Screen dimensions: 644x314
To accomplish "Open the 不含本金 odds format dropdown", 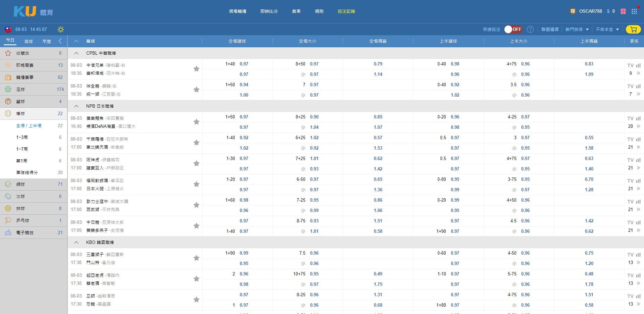I will (x=607, y=30).
